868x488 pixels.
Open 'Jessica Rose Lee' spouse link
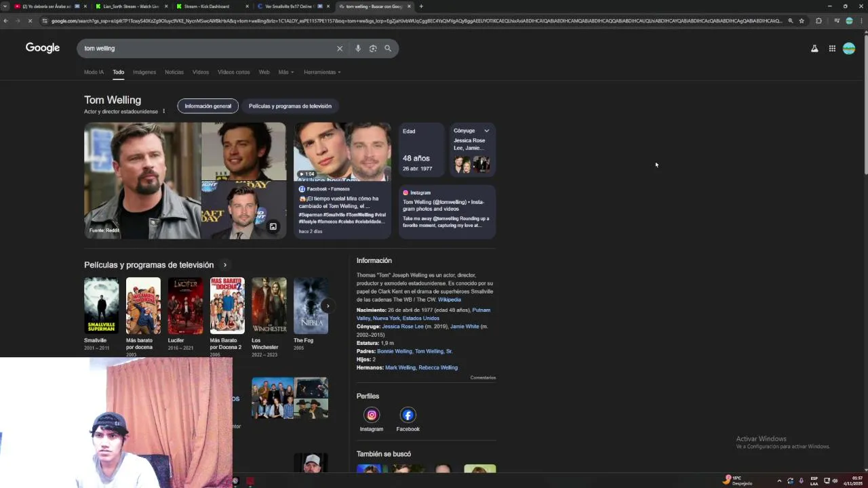[x=403, y=326]
